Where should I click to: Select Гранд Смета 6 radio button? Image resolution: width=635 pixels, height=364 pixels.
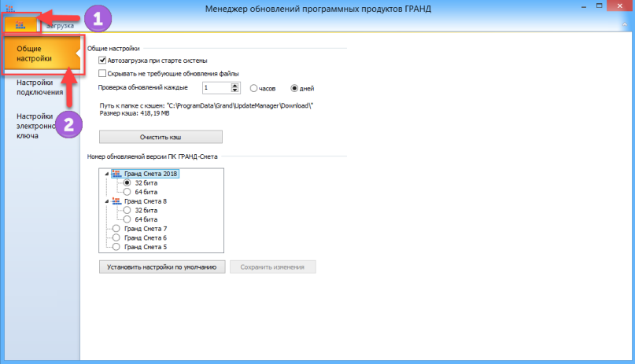116,237
